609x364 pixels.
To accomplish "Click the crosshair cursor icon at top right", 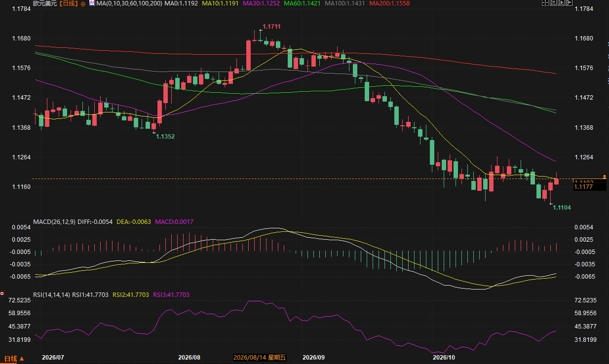I will 544,3.
